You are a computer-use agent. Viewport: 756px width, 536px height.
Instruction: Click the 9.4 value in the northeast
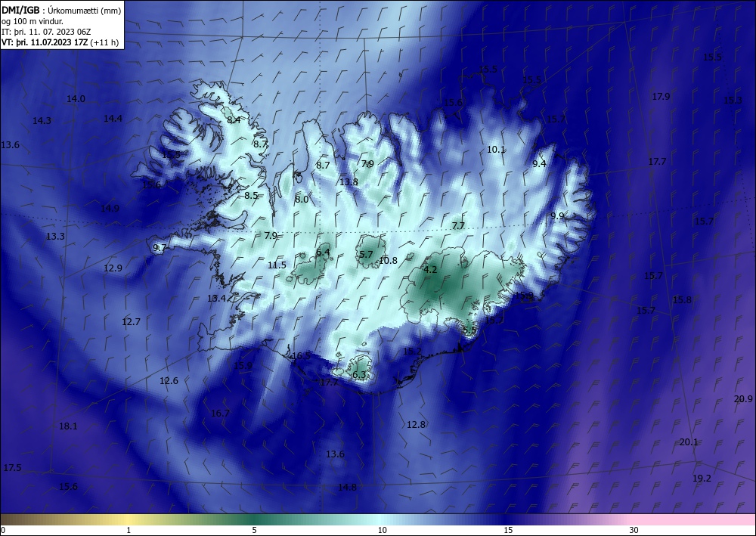tap(539, 163)
